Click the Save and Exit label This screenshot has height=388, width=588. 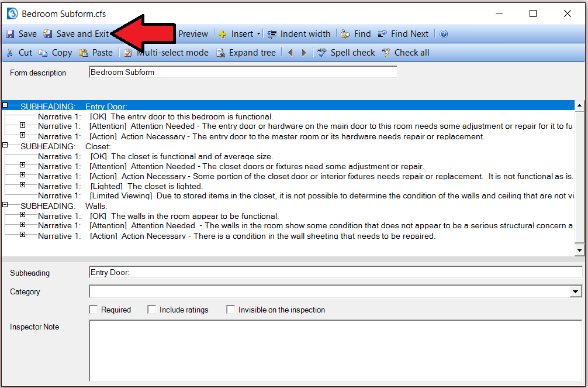pyautogui.click(x=83, y=34)
